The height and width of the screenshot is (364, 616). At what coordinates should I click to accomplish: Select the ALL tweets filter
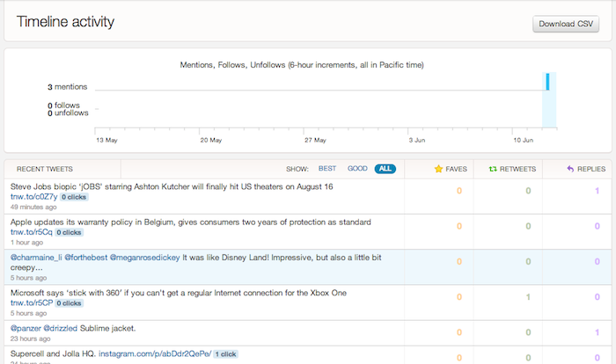pos(385,168)
